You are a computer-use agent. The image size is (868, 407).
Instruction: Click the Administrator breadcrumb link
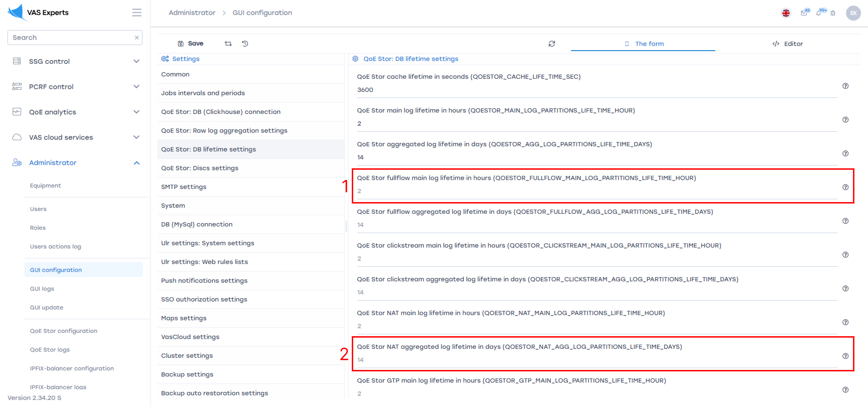coord(192,12)
